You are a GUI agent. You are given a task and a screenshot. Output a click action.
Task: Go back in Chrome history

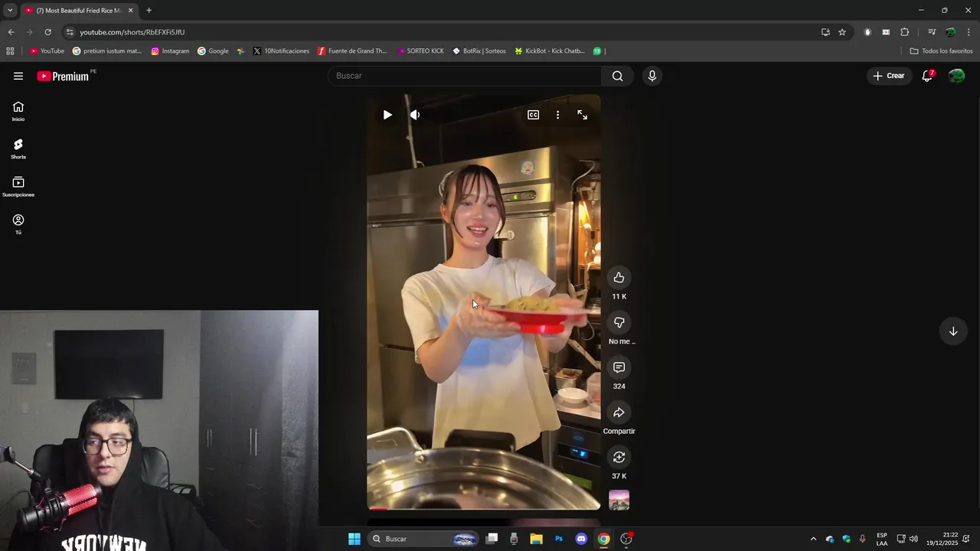point(11,32)
